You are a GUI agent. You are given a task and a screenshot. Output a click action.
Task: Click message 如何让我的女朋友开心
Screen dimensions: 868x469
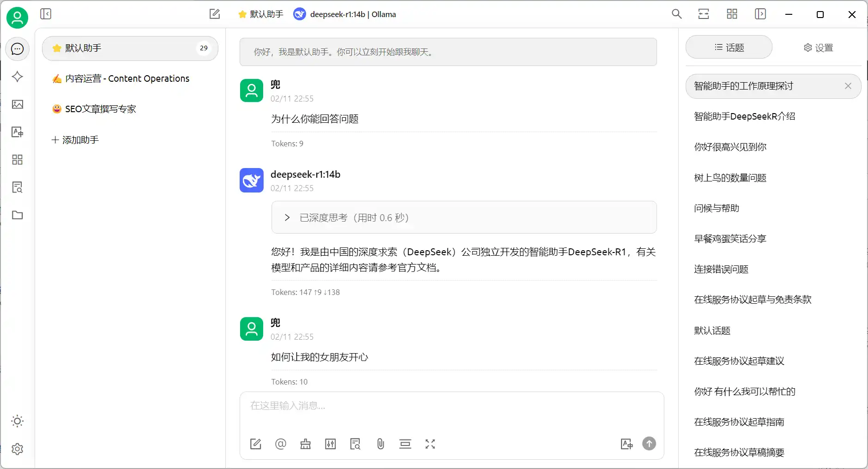click(x=319, y=357)
